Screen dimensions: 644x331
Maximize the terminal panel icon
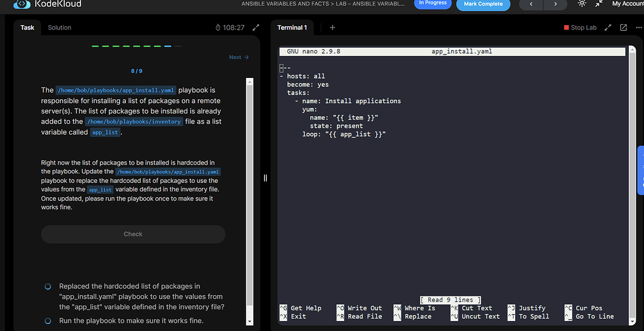point(608,28)
